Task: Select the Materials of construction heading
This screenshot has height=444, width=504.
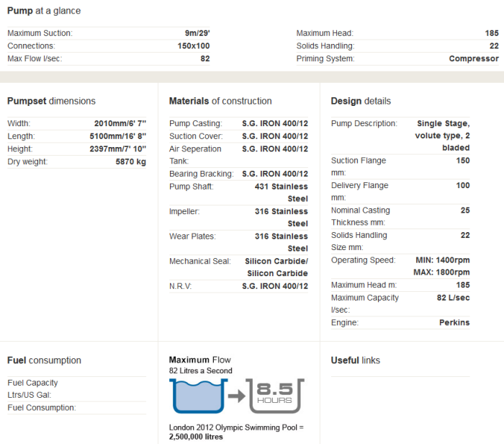Action: 220,101
